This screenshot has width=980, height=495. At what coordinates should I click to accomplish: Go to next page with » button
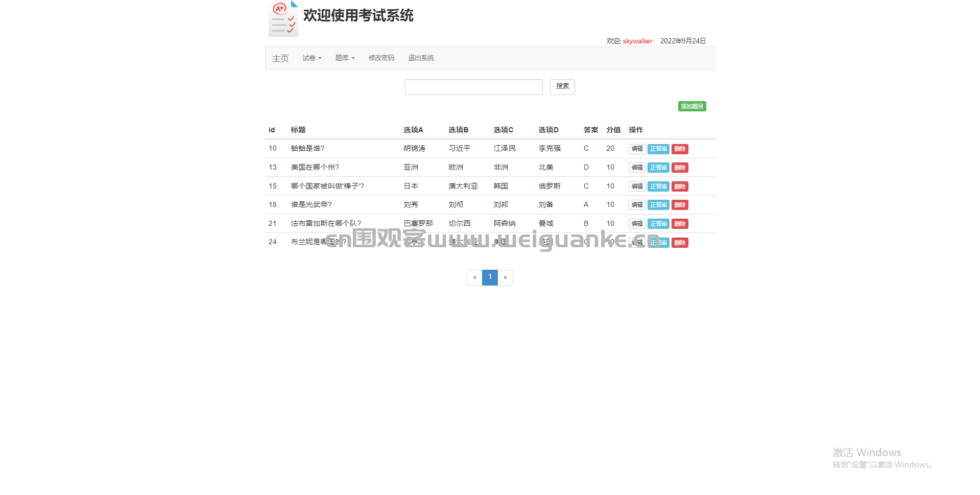(505, 277)
